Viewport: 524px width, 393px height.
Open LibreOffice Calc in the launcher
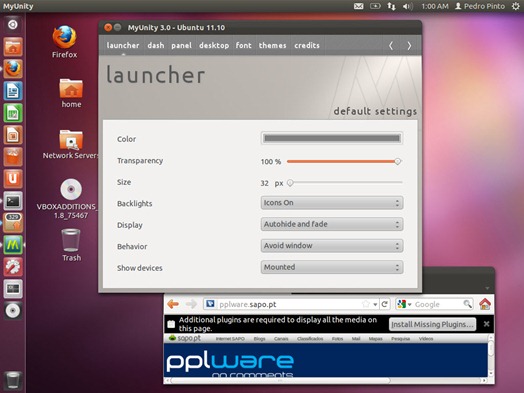(x=13, y=113)
